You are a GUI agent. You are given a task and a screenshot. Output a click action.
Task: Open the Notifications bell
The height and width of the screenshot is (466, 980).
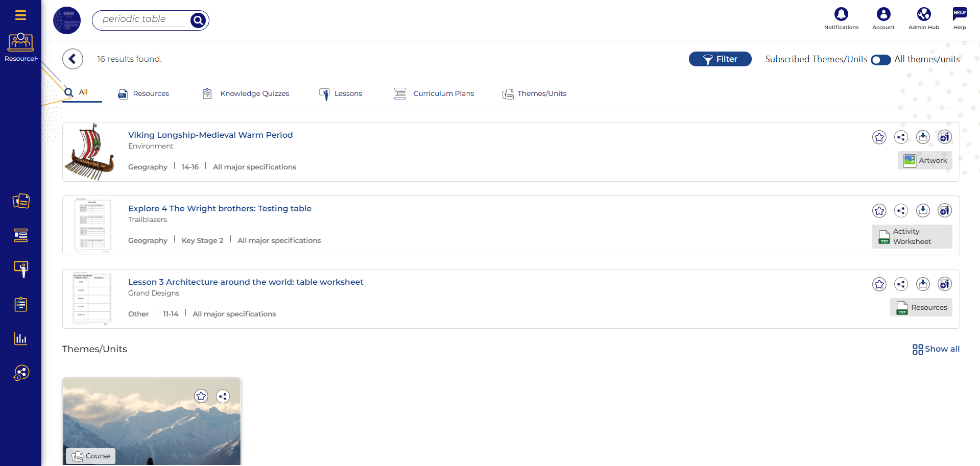pyautogui.click(x=841, y=14)
